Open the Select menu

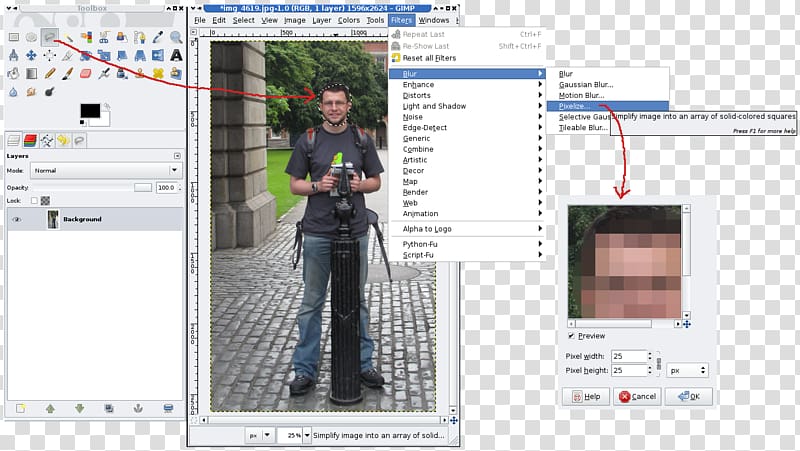coord(243,20)
